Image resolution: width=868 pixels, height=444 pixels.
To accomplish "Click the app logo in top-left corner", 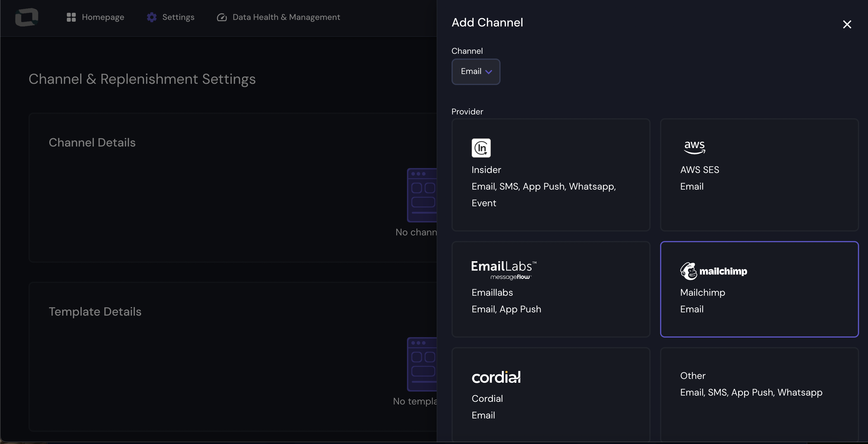I will click(27, 17).
